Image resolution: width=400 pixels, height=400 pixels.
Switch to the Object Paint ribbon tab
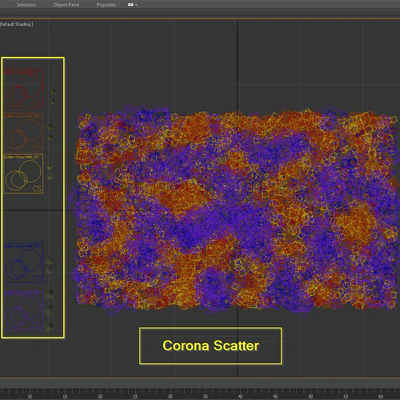pyautogui.click(x=66, y=5)
